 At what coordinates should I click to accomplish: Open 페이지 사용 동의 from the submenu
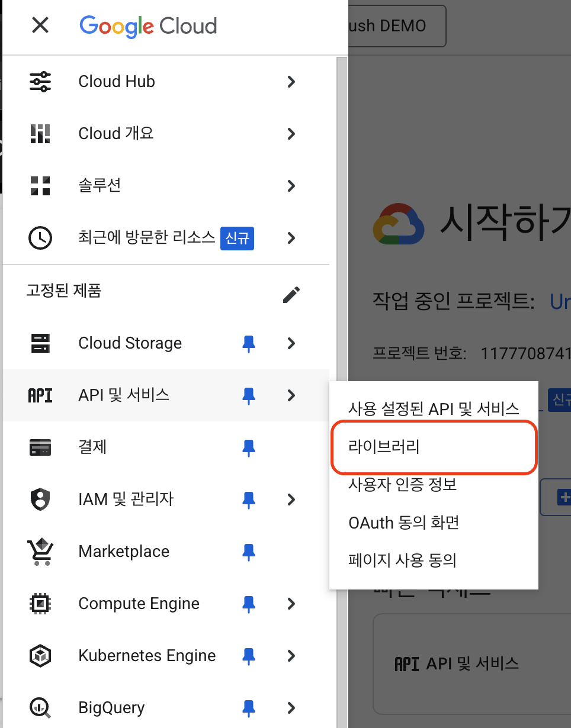434,560
